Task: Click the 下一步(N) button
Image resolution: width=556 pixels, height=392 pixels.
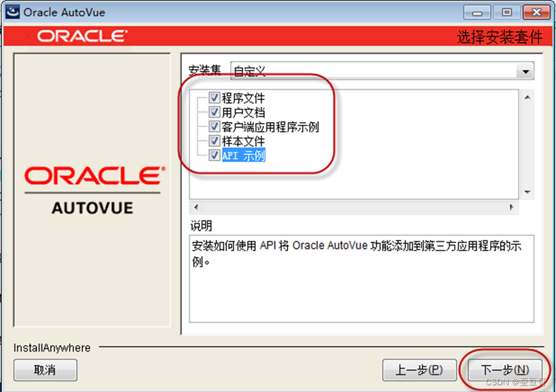Action: [505, 370]
